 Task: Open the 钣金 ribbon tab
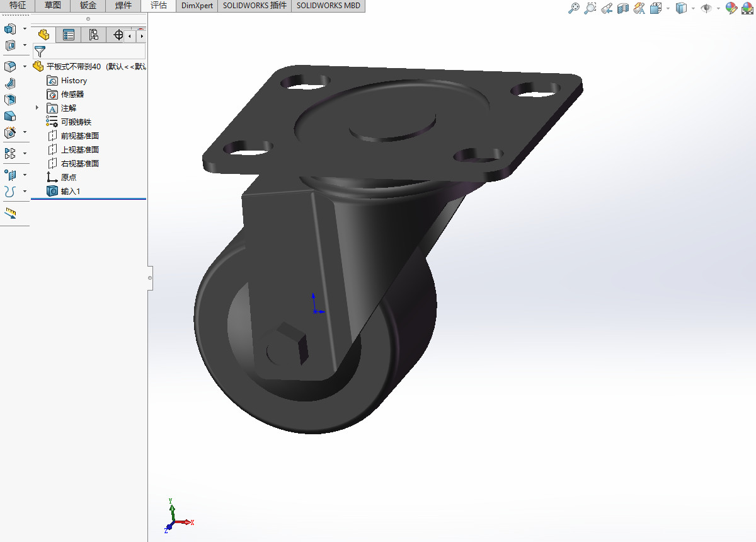click(88, 6)
